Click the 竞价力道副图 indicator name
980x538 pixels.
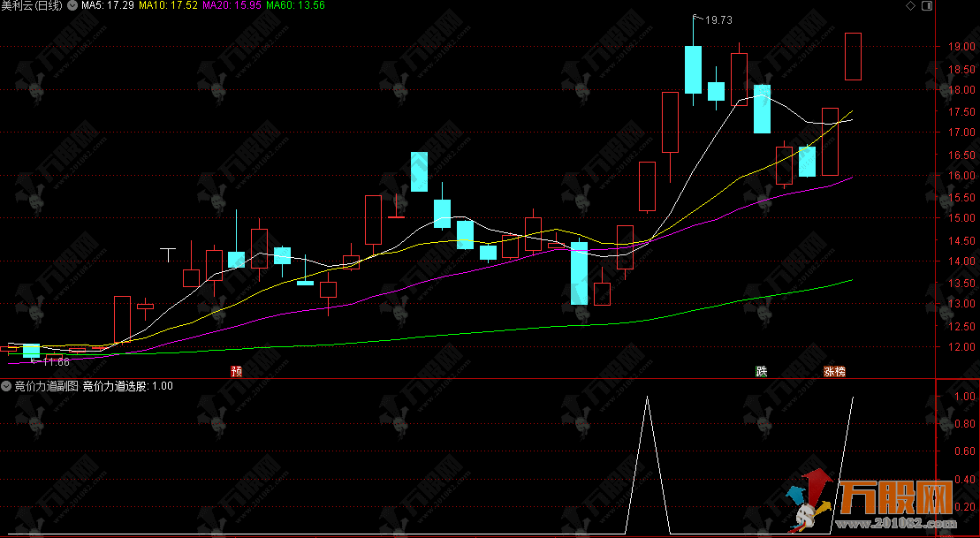[46, 386]
